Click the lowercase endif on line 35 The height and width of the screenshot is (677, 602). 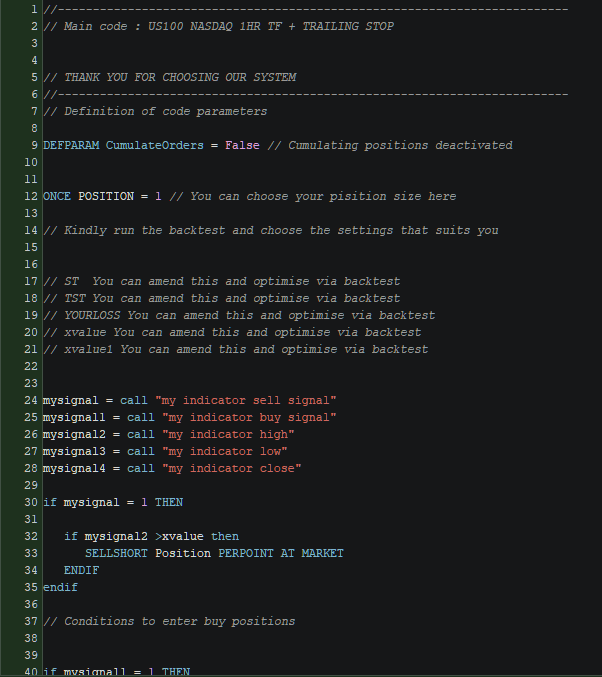point(60,587)
